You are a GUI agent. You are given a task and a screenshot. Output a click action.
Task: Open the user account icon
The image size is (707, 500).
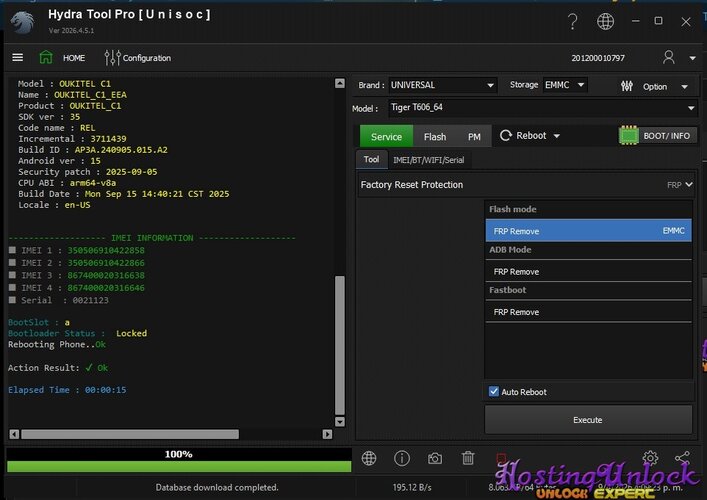tap(669, 58)
